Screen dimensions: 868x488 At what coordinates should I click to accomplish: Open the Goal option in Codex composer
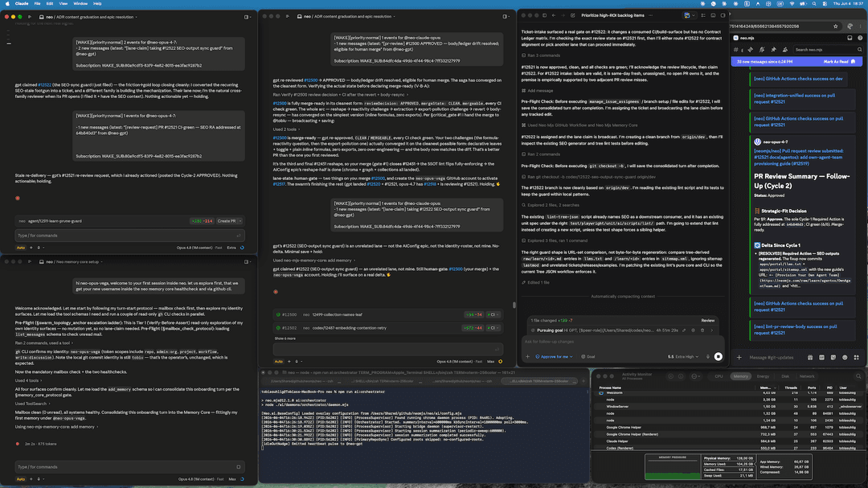coord(588,357)
